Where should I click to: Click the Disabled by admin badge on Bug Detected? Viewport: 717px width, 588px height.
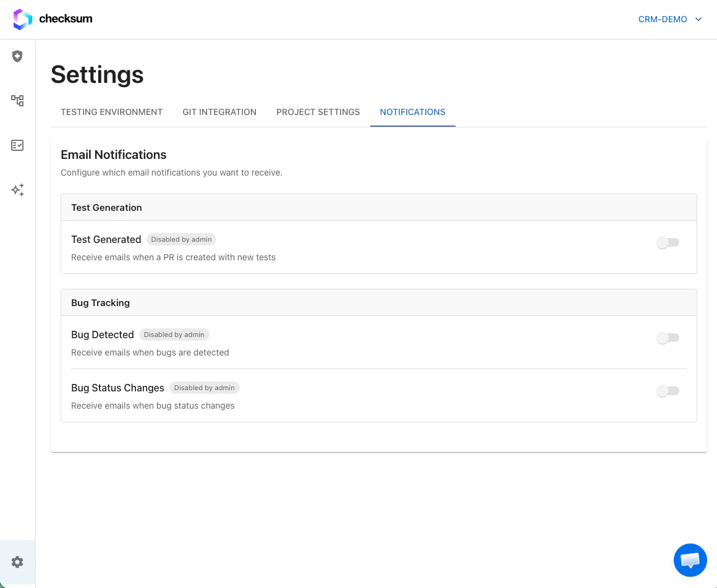(174, 334)
